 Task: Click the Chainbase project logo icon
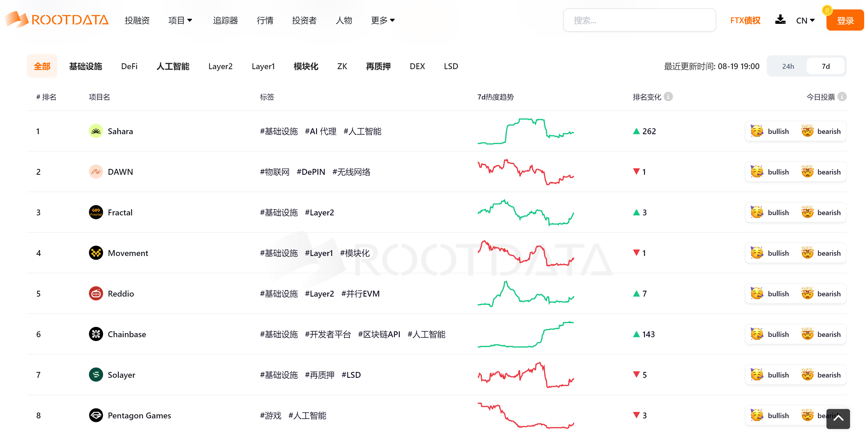point(96,334)
